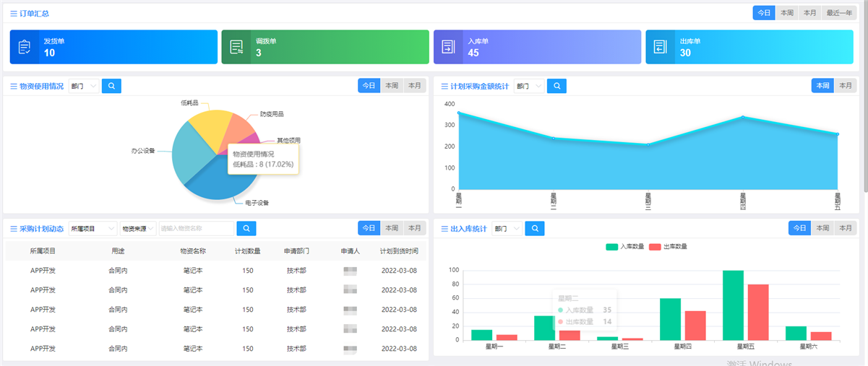Toggle 入库数量 legend series in bar chart
Screen dimensions: 868x366
point(624,246)
